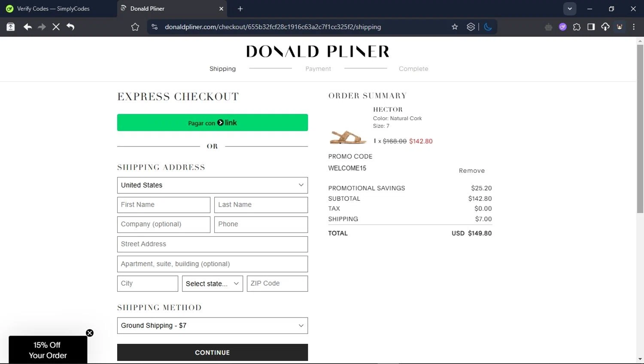This screenshot has width=644, height=364.
Task: Open the United States country dropdown
Action: [213, 185]
